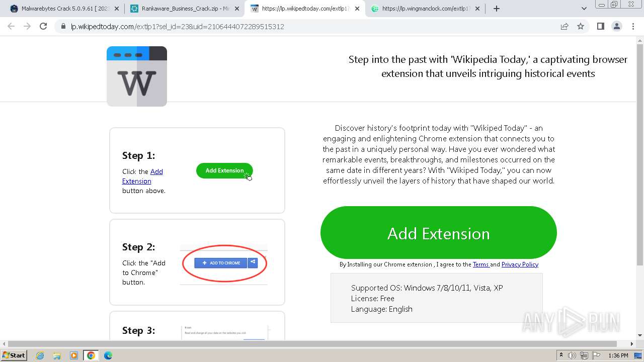Close the wikipedtoday tab
The height and width of the screenshot is (362, 644).
pyautogui.click(x=357, y=9)
